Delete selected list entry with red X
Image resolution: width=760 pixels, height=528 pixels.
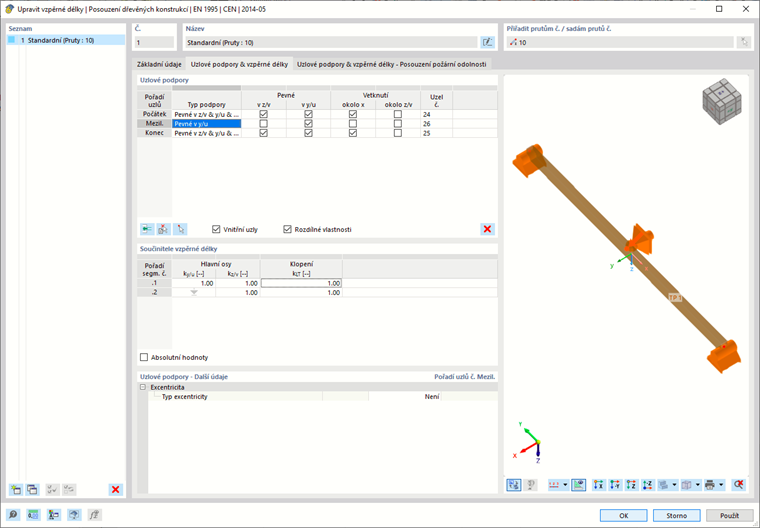(115, 489)
